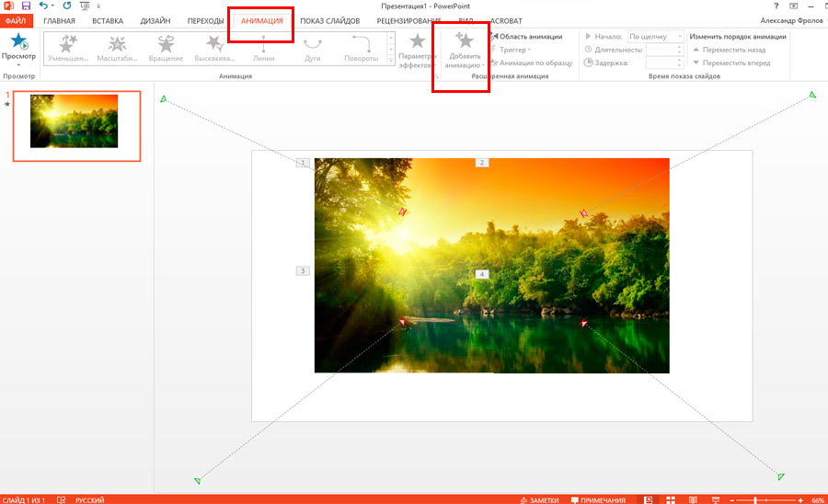828x504 pixels.
Task: Switch to the ГЛАВНАЯ tab
Action: point(59,20)
